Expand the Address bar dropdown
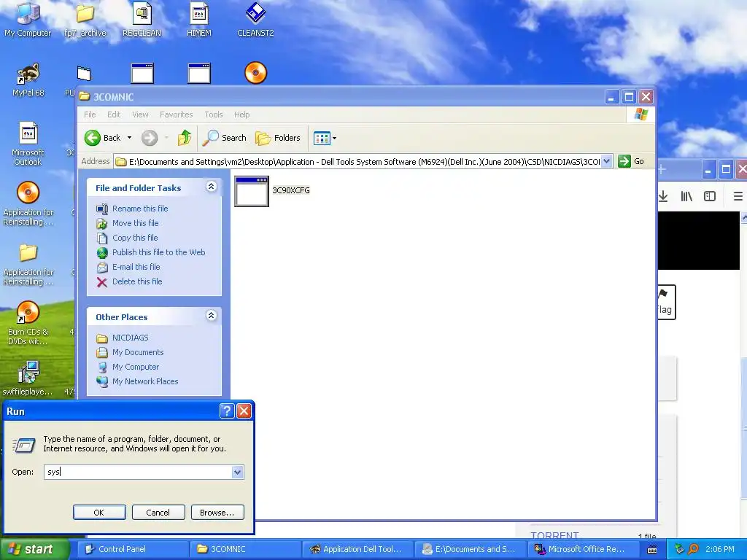This screenshot has width=747, height=560. 606,161
